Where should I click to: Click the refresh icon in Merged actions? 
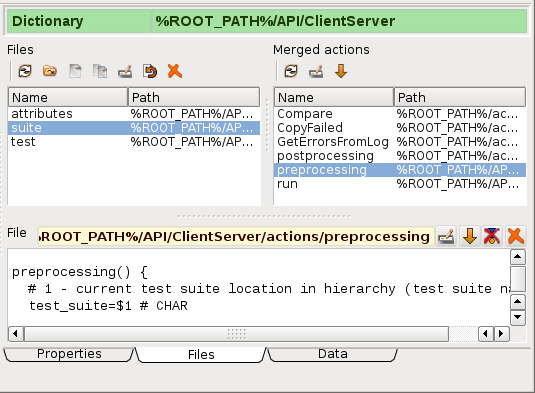(291, 71)
